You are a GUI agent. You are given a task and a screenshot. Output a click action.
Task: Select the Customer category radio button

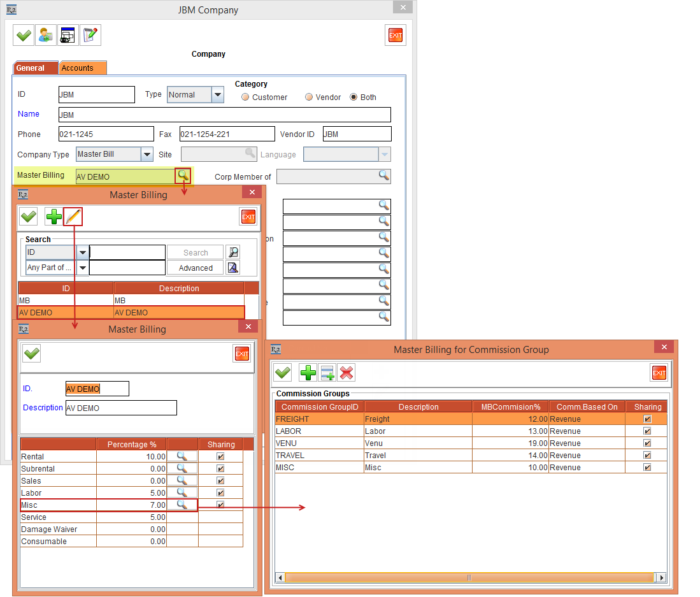pos(245,97)
